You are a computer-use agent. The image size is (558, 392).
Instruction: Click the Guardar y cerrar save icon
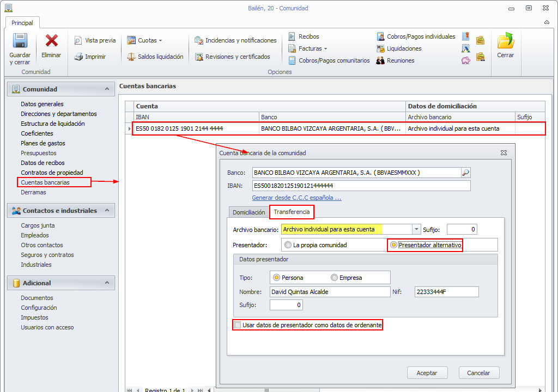[20, 41]
